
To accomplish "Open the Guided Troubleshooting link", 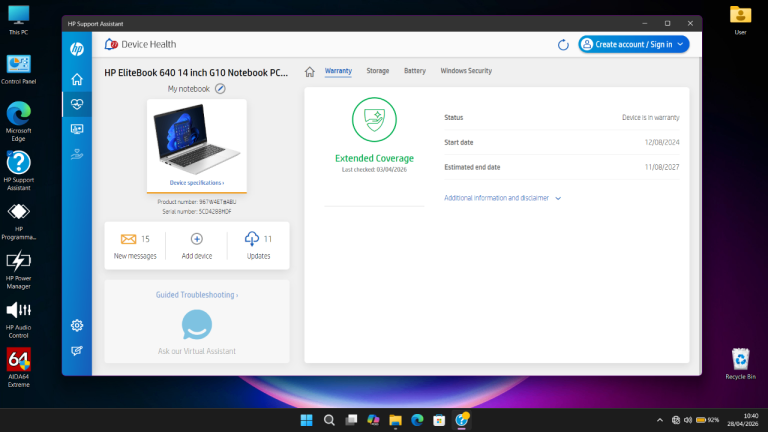I will pyautogui.click(x=197, y=295).
